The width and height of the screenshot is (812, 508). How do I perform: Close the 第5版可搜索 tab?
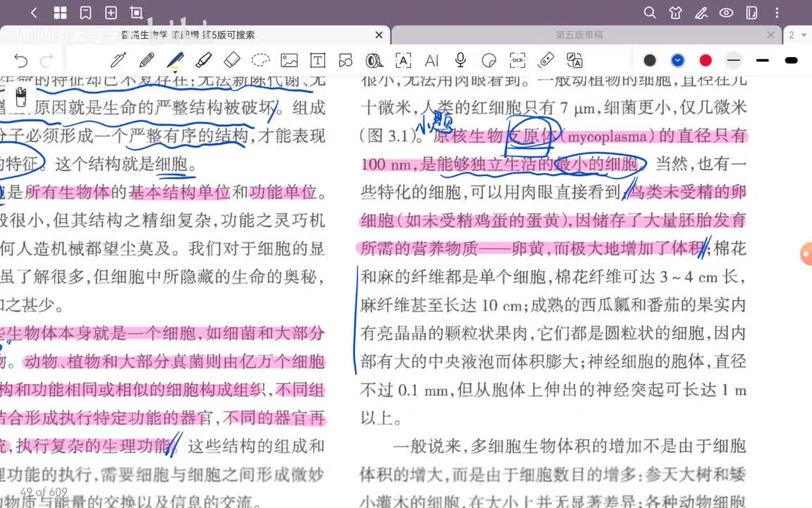pyautogui.click(x=379, y=35)
